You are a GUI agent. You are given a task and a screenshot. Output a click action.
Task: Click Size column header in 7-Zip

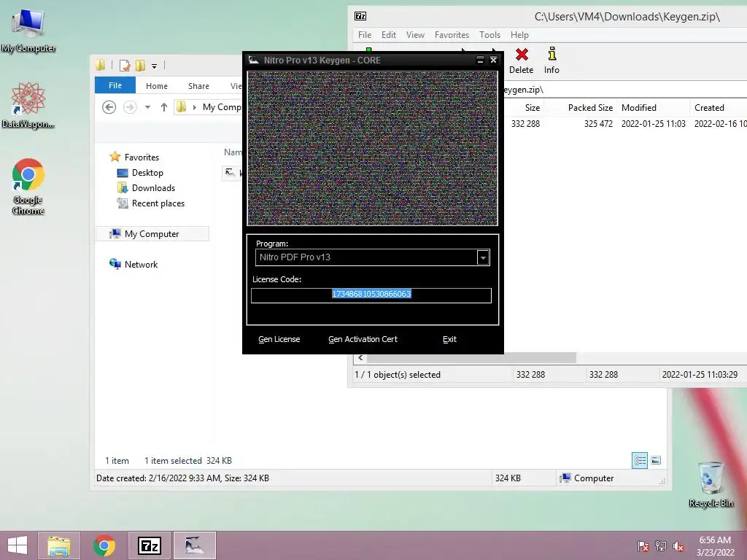tap(522, 108)
